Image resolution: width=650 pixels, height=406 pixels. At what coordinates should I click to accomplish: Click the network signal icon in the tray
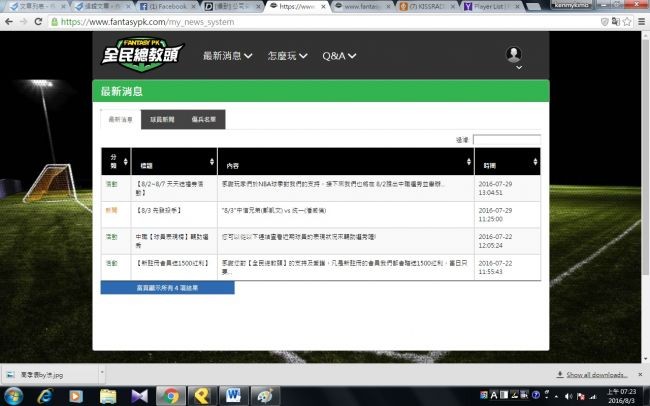[x=593, y=396]
